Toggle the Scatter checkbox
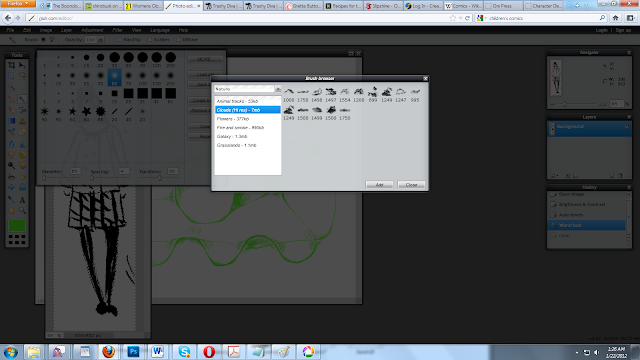Screen dimensions: 640x360 tap(149, 40)
